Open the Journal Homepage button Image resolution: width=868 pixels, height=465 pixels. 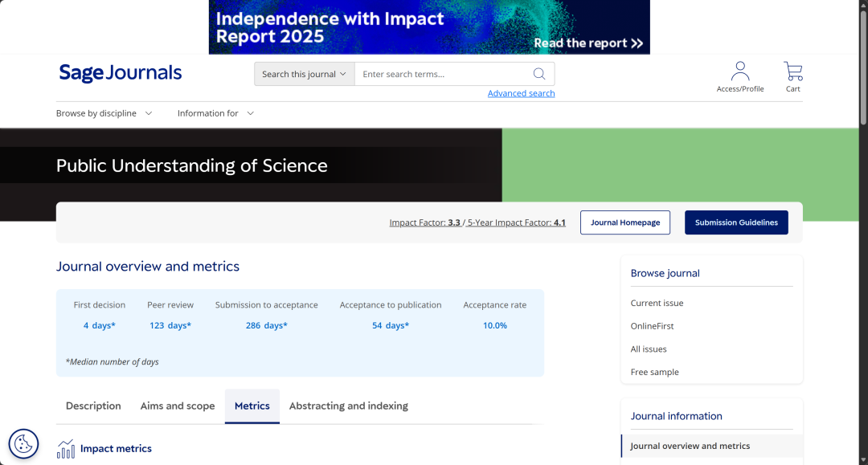625,222
